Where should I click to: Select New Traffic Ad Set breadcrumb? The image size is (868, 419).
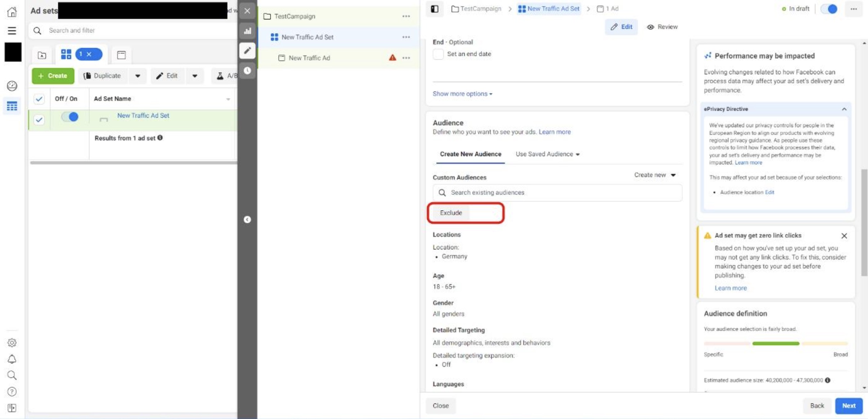549,9
